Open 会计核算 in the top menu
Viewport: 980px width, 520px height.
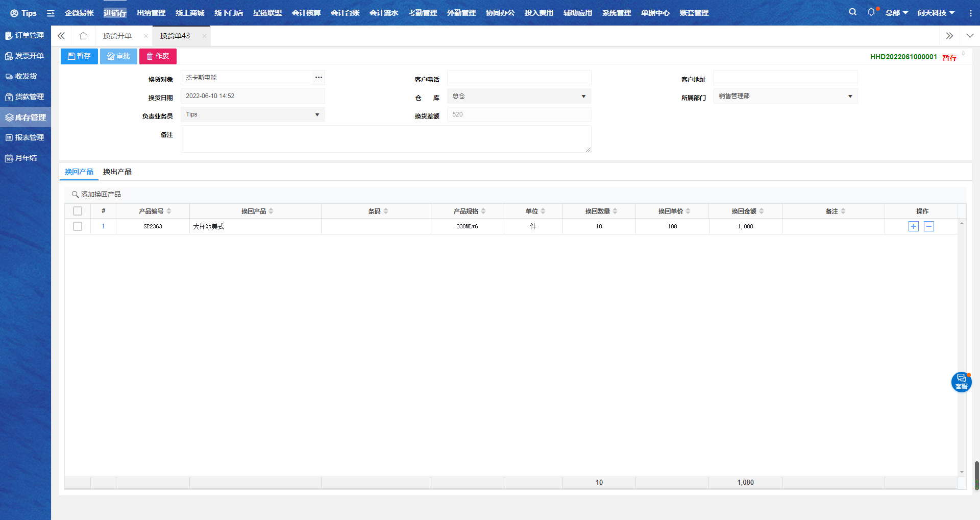click(306, 13)
